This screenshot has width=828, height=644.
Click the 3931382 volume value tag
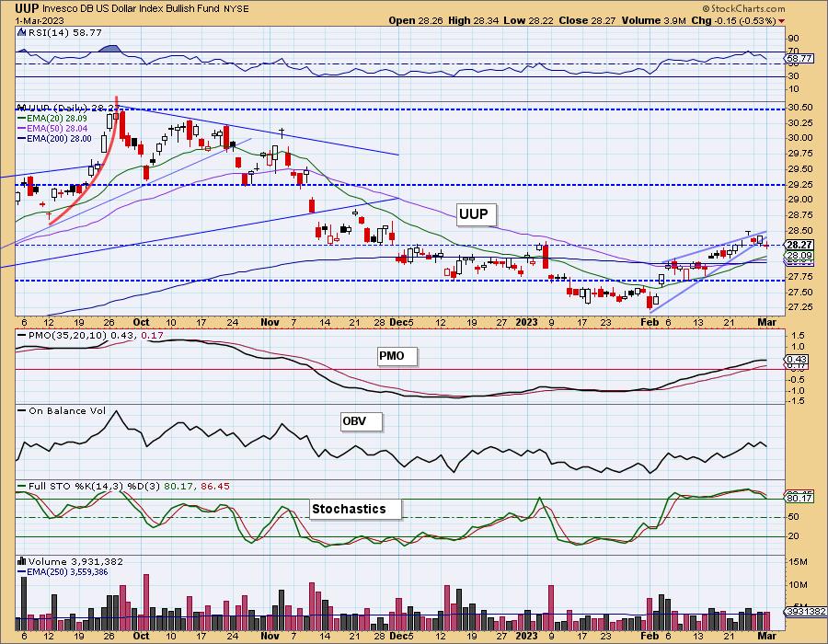(806, 611)
